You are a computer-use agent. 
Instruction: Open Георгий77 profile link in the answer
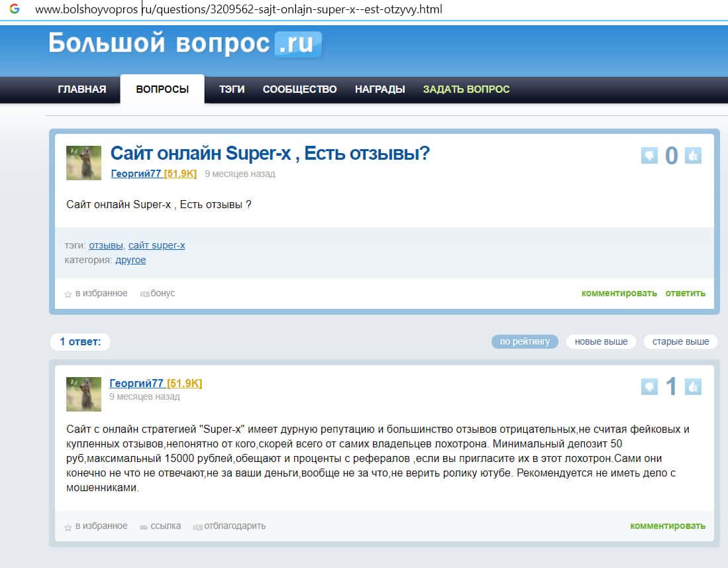156,383
